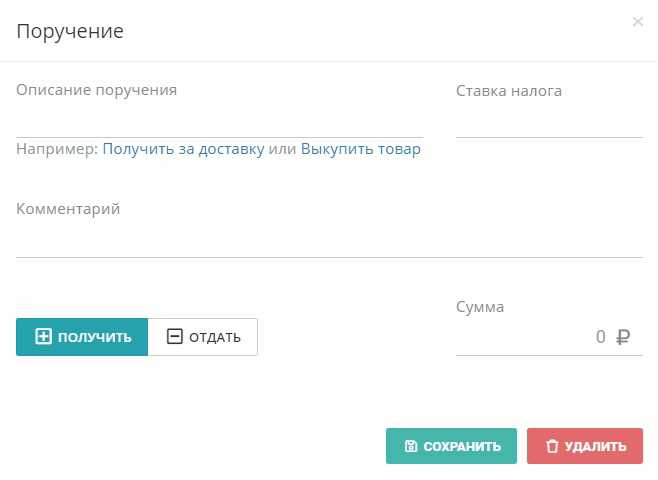Click the УДАЛИТЬ button
Image resolution: width=658 pixels, height=480 pixels.
[585, 446]
